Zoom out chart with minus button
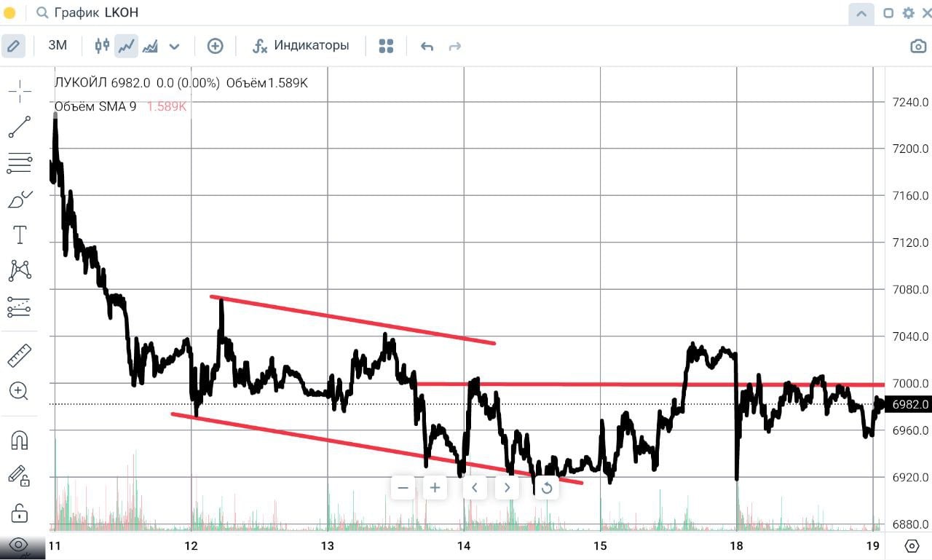Image resolution: width=932 pixels, height=560 pixels. (403, 487)
